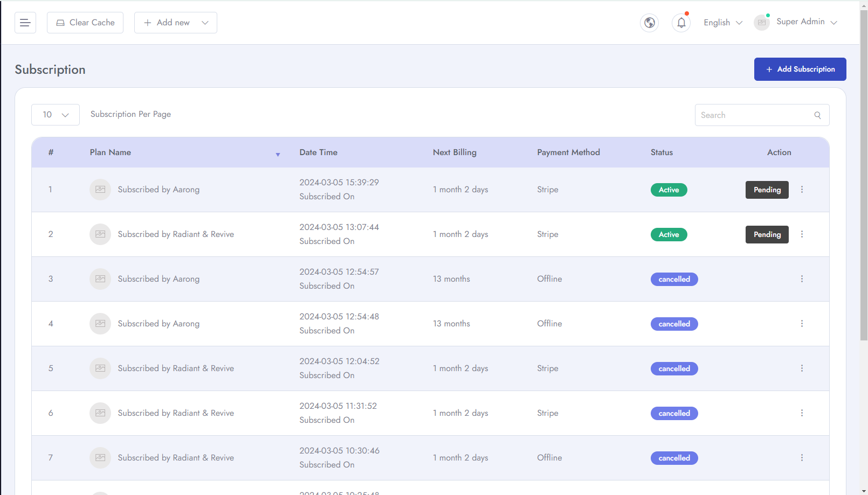Open the three-dot menu for row 1
The height and width of the screenshot is (495, 868).
point(802,190)
